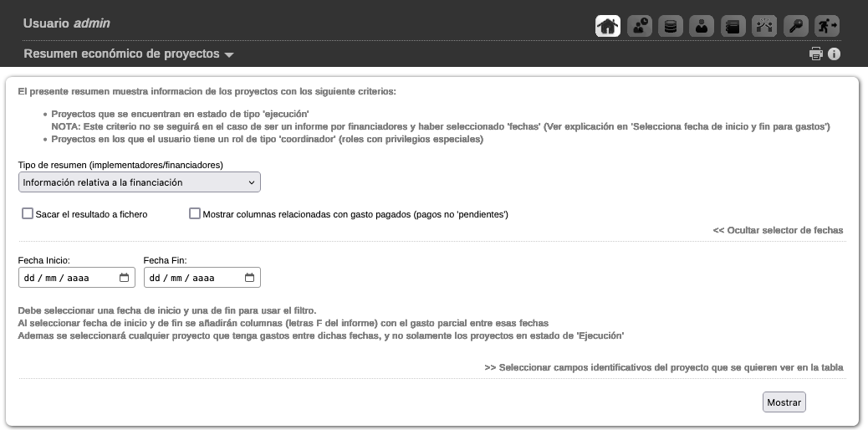The height and width of the screenshot is (430, 868).
Task: Click the home icon in top toolbar
Action: [608, 26]
